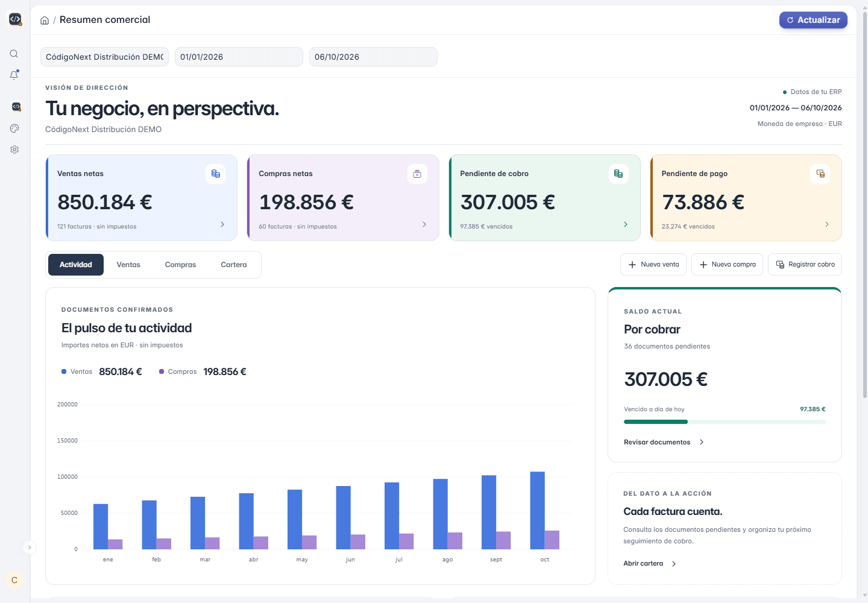Click the 60 facturas · sin impuestos text
Viewport: 868px width, 603px height.
pos(298,227)
